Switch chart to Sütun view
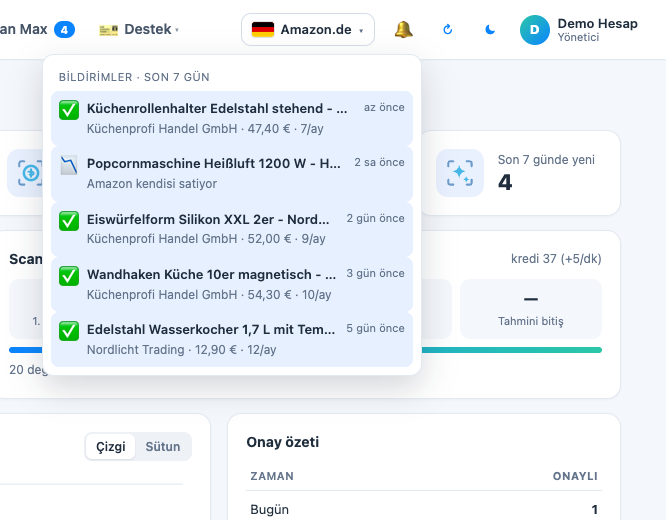The height and width of the screenshot is (520, 666). (163, 447)
